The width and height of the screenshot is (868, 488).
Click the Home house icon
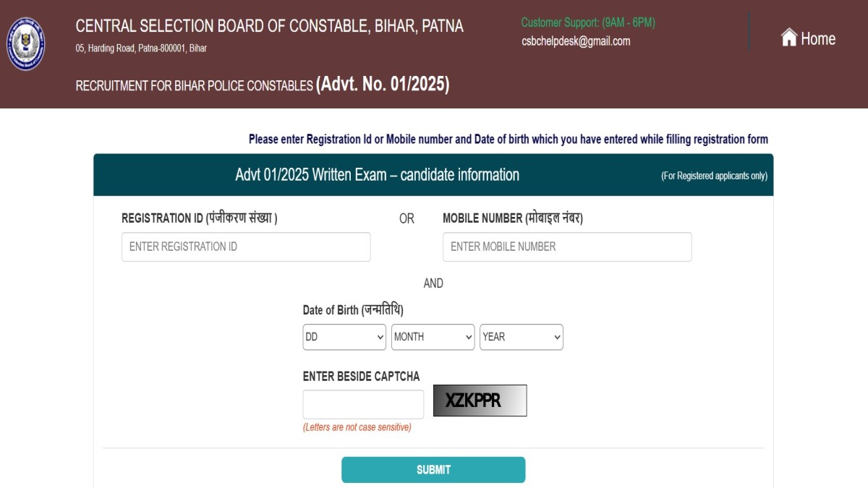tap(788, 38)
